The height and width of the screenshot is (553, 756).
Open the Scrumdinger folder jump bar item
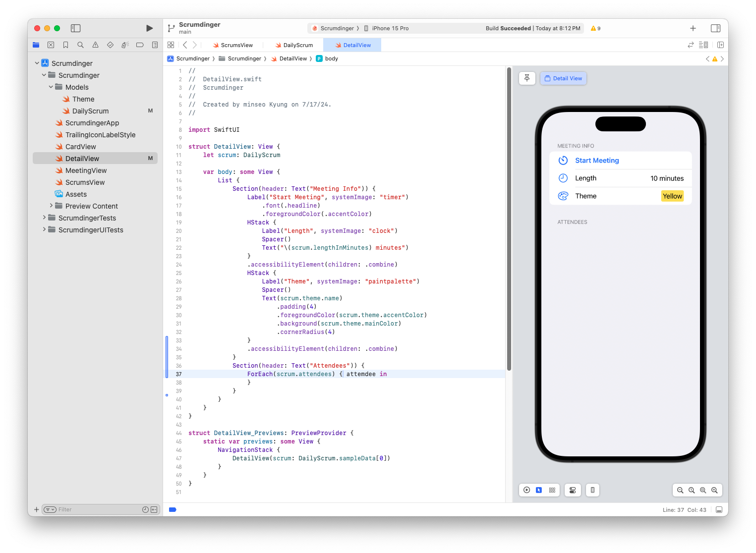pos(240,58)
